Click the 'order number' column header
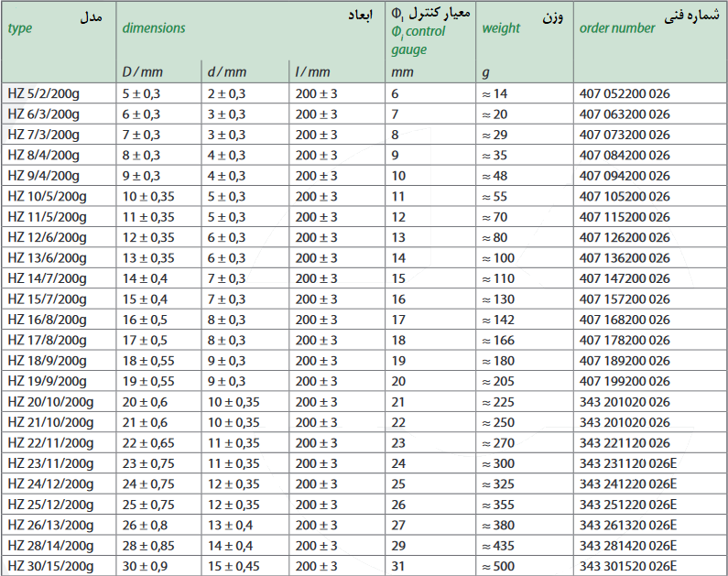Viewport: 728px width, 576px height. click(x=617, y=27)
